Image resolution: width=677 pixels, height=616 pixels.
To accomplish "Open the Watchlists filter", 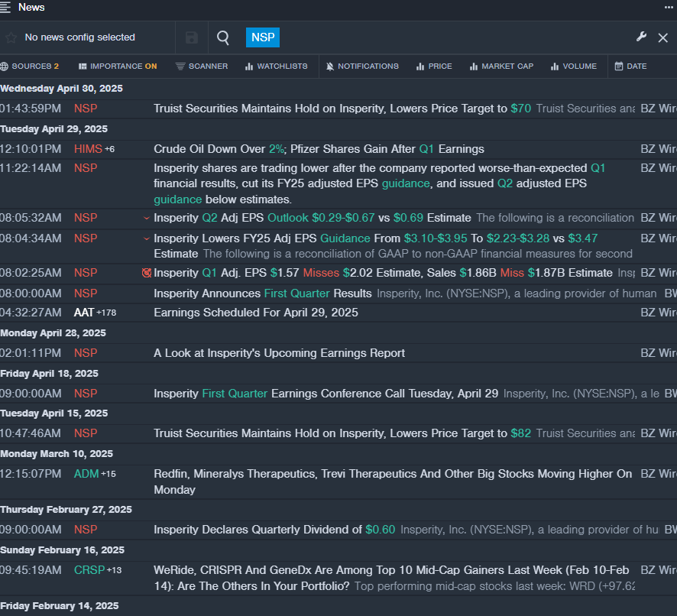I will click(x=277, y=66).
